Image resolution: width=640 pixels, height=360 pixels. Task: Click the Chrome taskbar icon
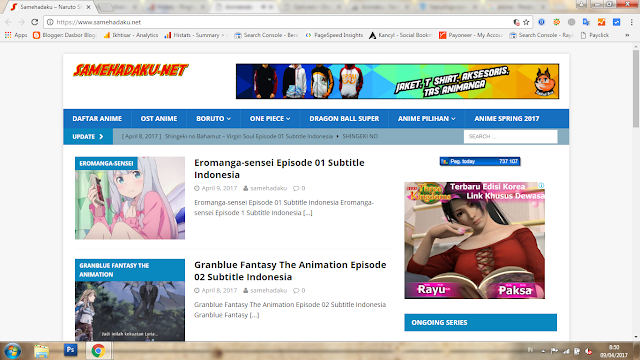(x=98, y=351)
